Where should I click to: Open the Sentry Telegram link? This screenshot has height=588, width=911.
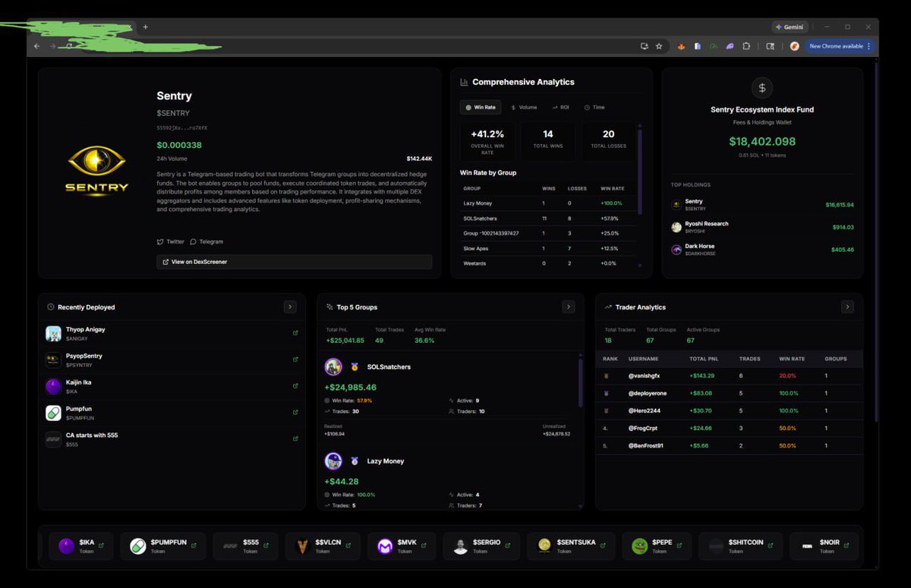pyautogui.click(x=206, y=242)
